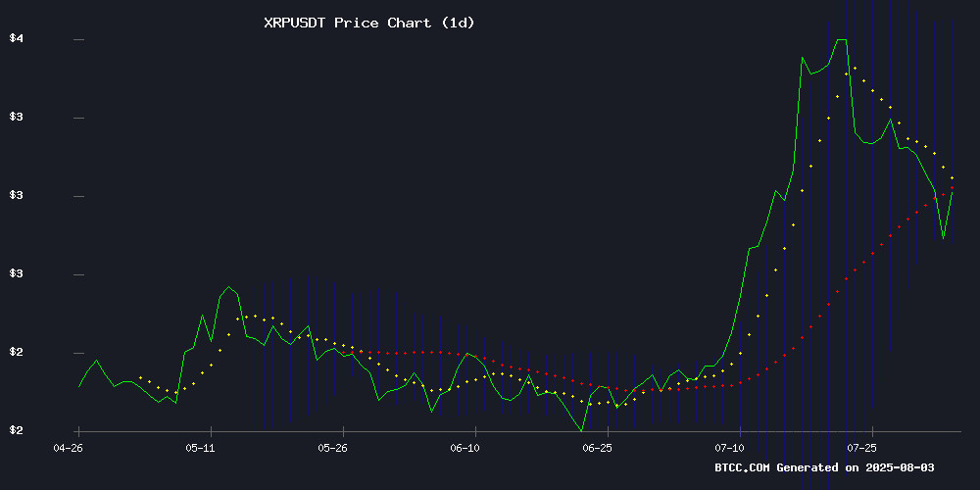Select the 07-25 date label

pyautogui.click(x=861, y=448)
